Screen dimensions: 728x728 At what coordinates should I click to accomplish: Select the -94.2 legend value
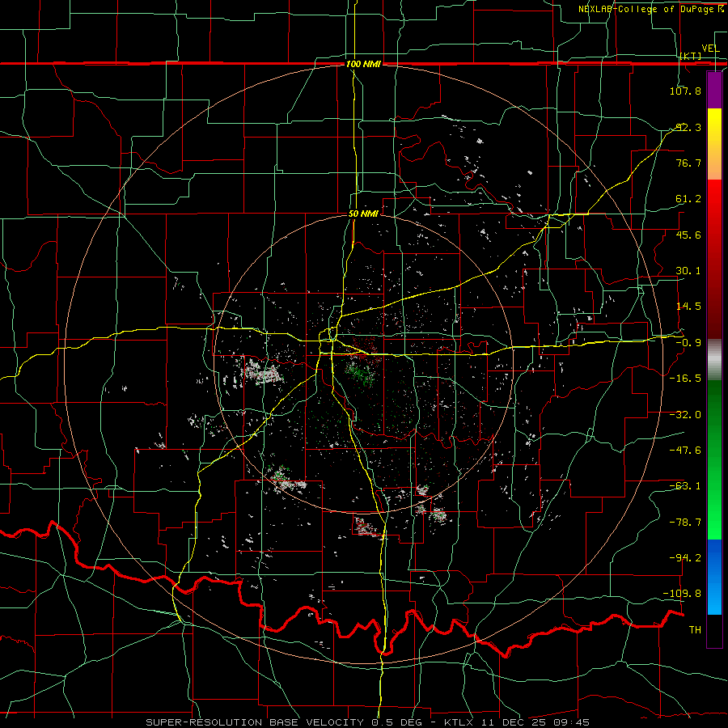pyautogui.click(x=685, y=558)
